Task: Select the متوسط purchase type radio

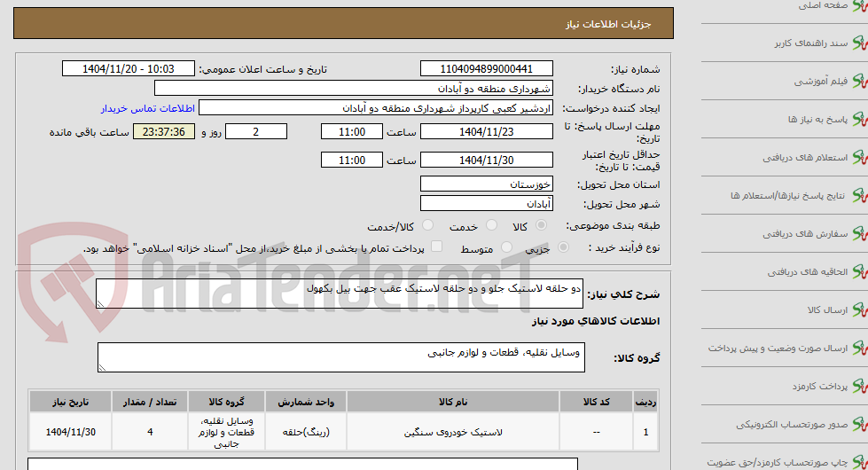Action: (x=506, y=247)
